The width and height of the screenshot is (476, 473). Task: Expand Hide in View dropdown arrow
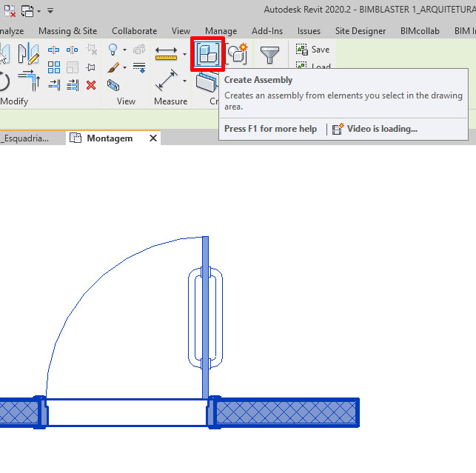click(x=125, y=50)
